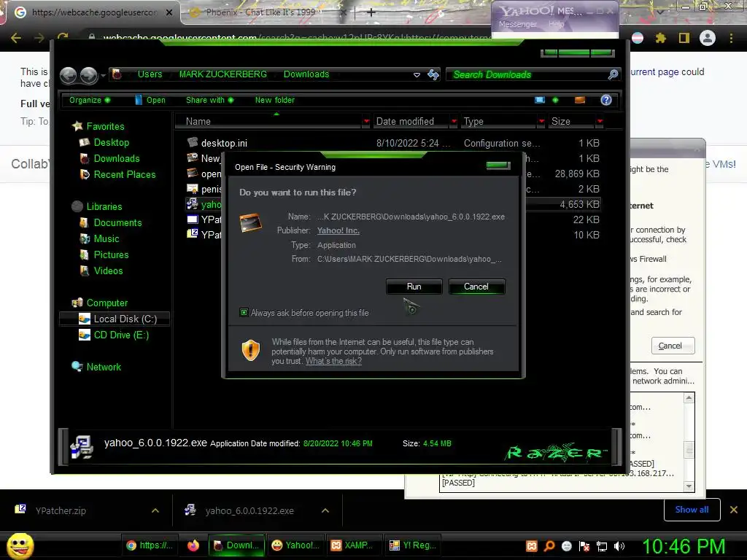The image size is (747, 560).
Task: Open Downloads in the Favorites list
Action: point(109,158)
